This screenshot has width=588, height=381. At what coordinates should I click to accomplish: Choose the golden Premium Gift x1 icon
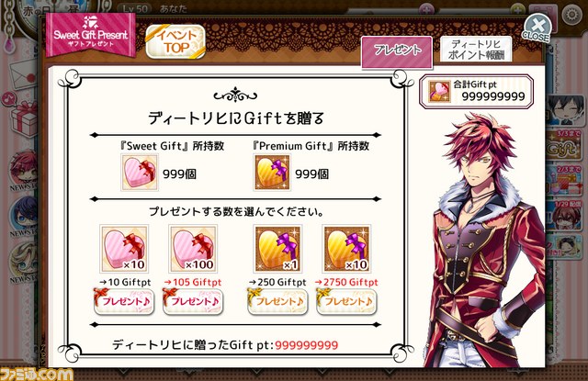pyautogui.click(x=277, y=249)
